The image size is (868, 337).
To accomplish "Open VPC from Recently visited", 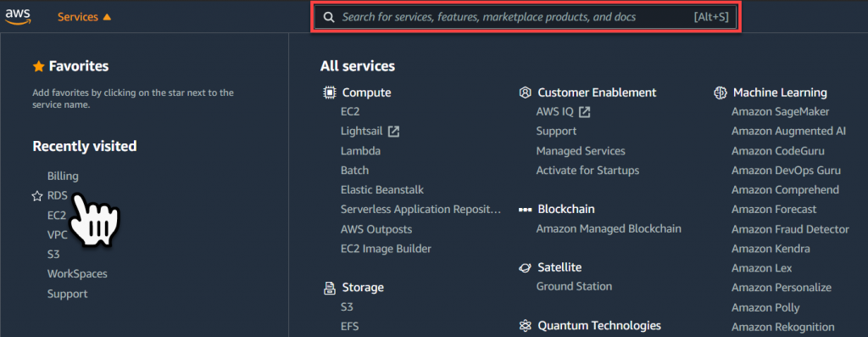I will point(58,235).
